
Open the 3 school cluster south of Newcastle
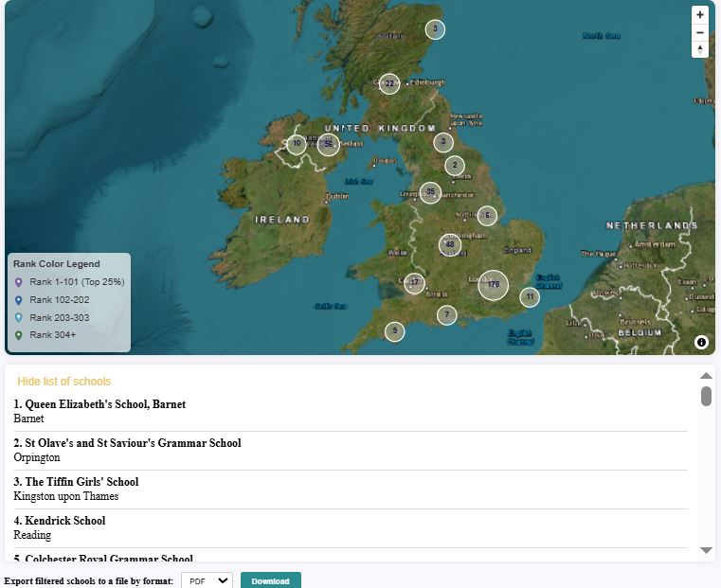[x=443, y=142]
